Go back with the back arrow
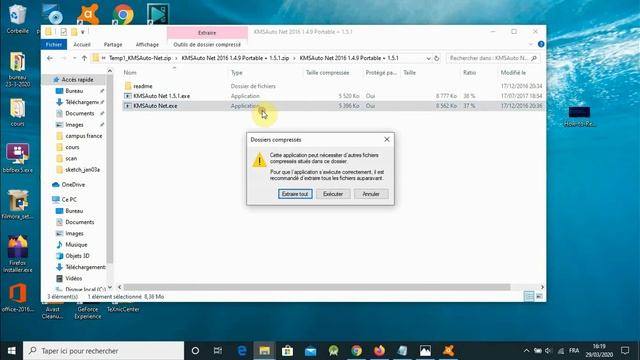 pyautogui.click(x=50, y=58)
